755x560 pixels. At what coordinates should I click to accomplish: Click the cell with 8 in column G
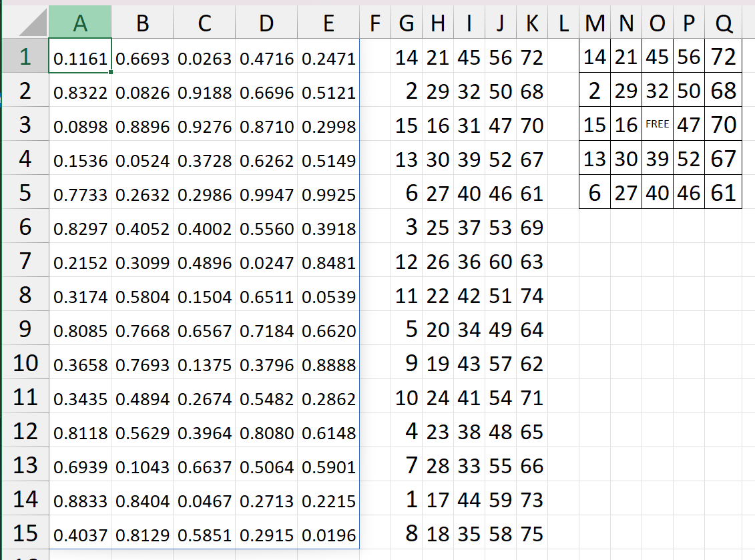tap(407, 534)
